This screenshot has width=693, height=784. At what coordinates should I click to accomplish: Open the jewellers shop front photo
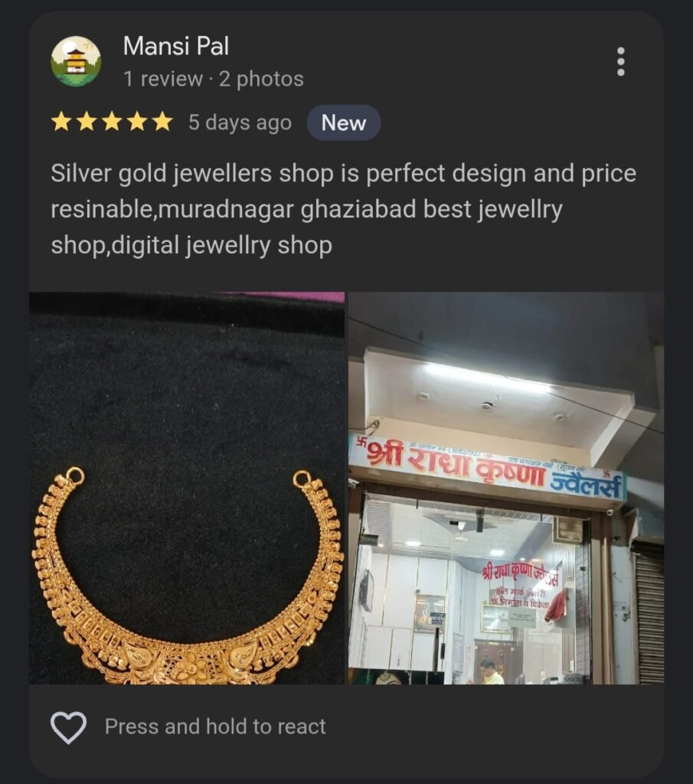506,488
